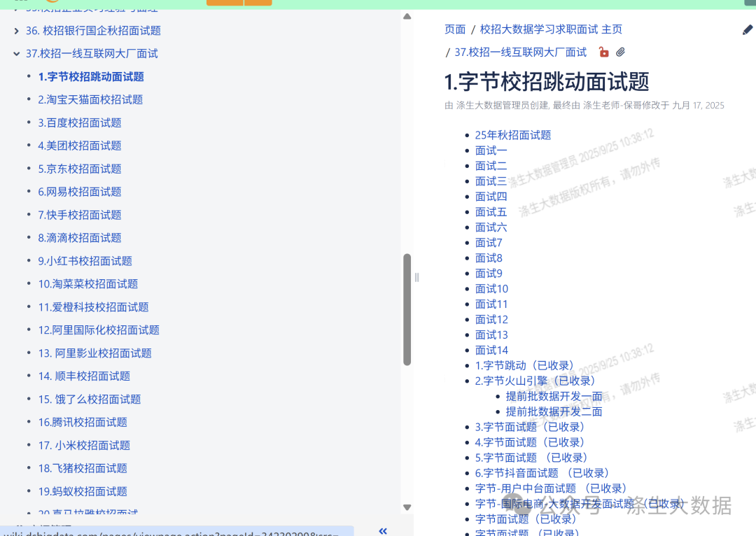
Task: Select 2.淘宝天猫面校招试题 in the sidebar
Action: coord(90,99)
